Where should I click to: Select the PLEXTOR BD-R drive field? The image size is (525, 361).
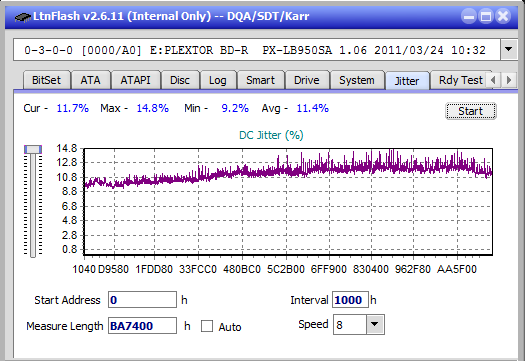click(257, 50)
